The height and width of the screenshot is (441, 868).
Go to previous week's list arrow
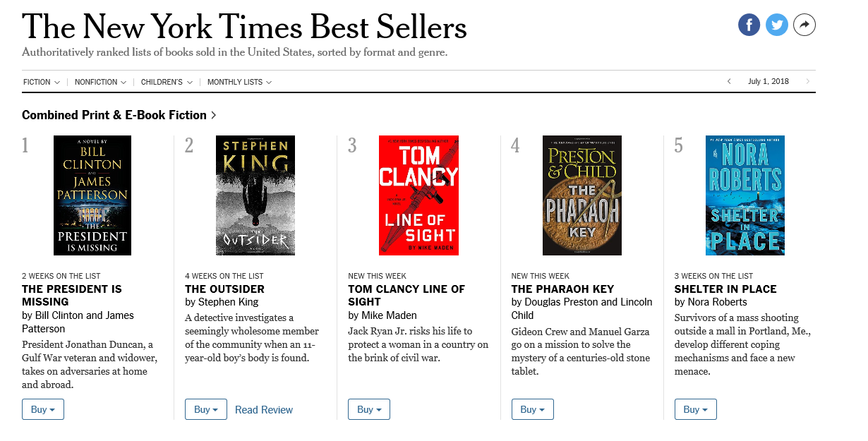point(729,82)
